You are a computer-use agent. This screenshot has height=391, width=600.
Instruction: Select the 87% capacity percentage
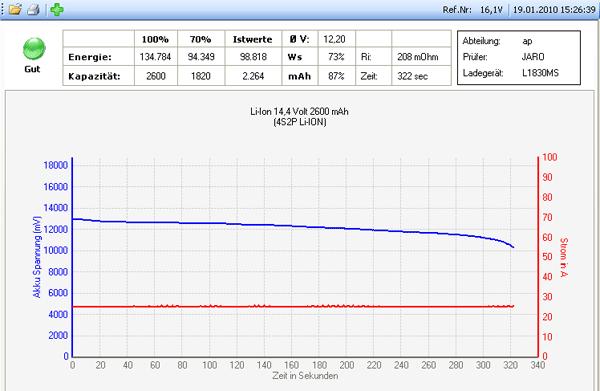pyautogui.click(x=336, y=76)
